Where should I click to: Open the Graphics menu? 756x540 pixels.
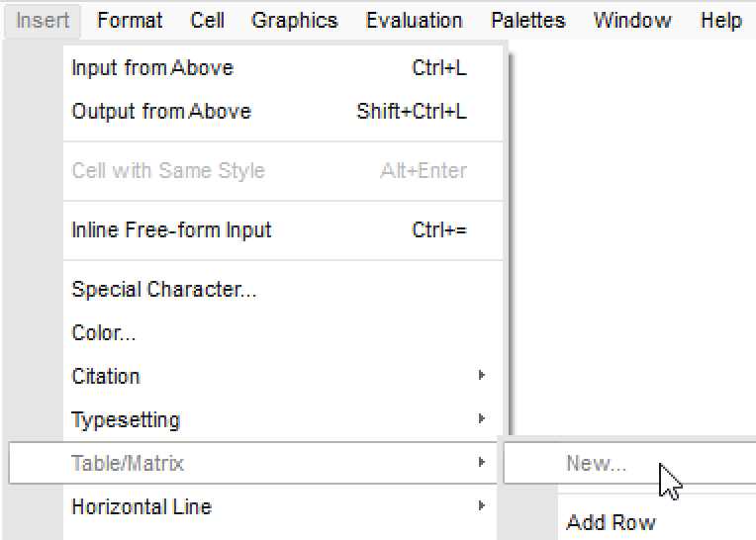pyautogui.click(x=294, y=20)
